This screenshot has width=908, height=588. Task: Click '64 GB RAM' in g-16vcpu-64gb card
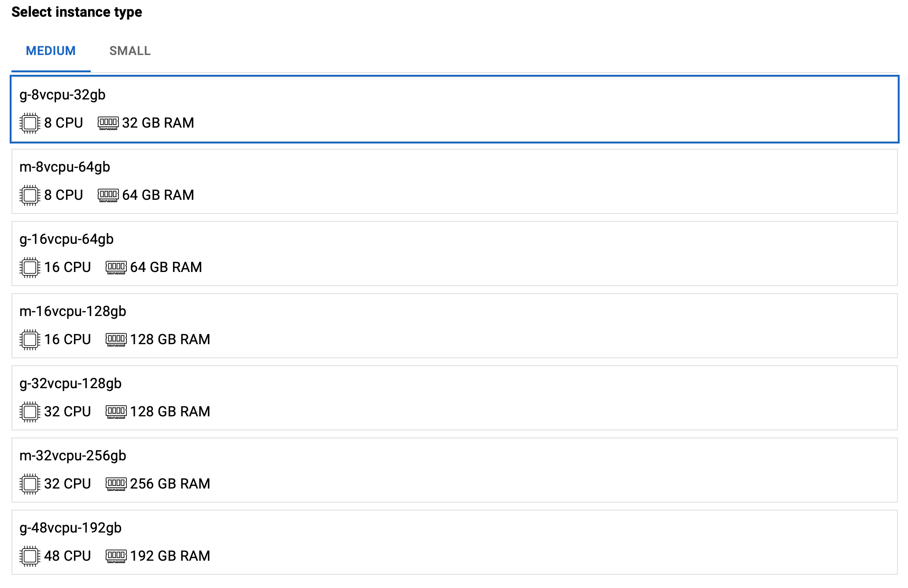[166, 267]
